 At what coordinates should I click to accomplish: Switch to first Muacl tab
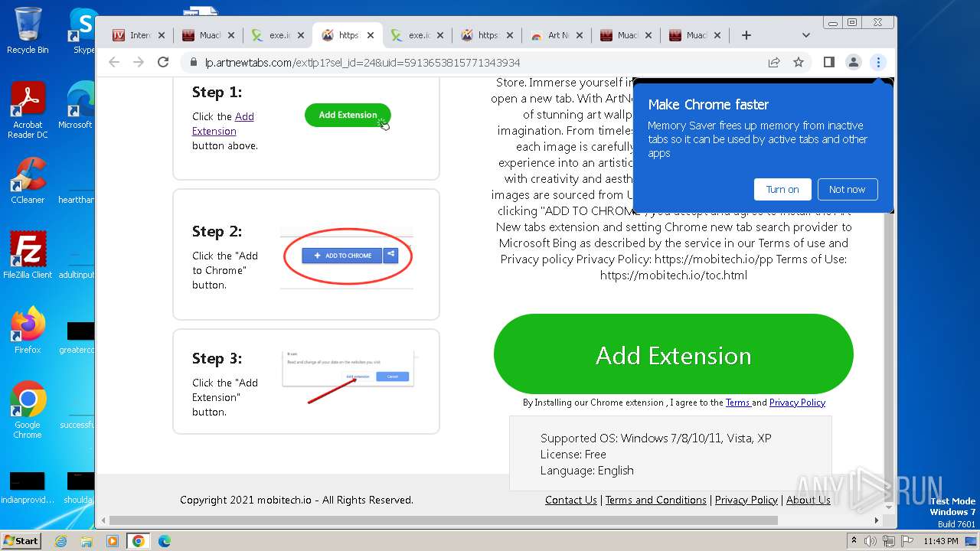point(201,35)
